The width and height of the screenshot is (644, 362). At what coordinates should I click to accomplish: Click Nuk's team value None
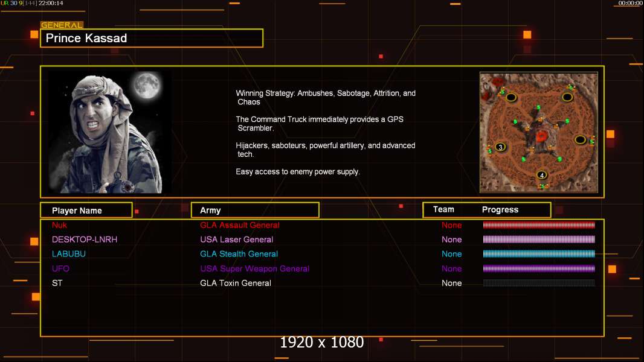451,225
